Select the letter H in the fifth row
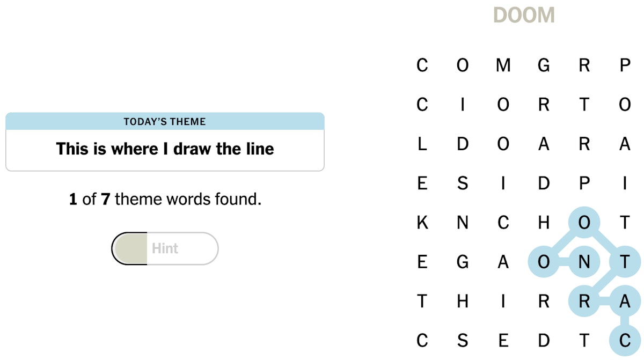Screen dimensions: 644x360 pos(544,223)
